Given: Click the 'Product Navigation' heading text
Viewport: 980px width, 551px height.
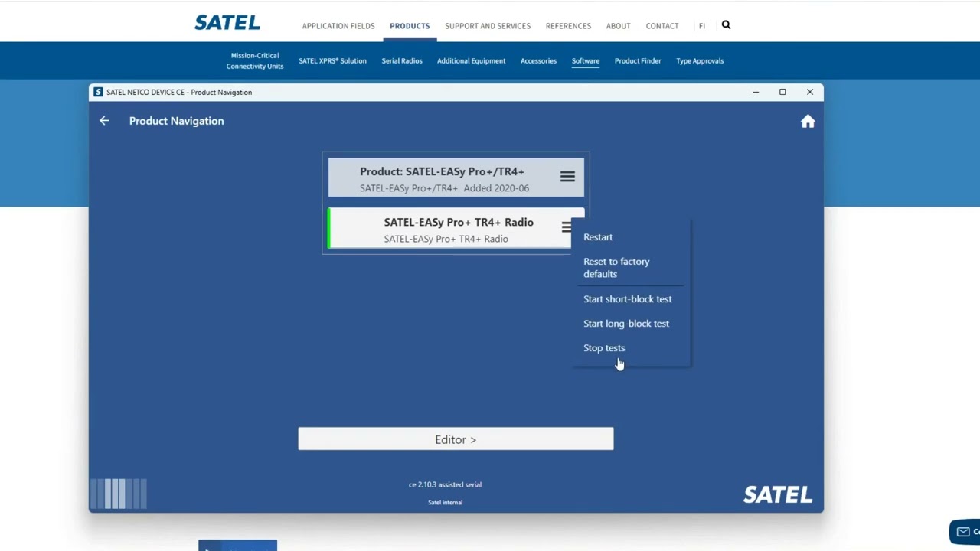Looking at the screenshot, I should tap(176, 121).
